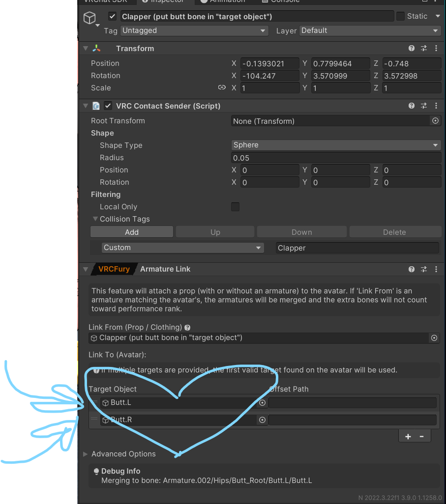Click the Clapper collision tag text field
This screenshot has width=446, height=504.
pyautogui.click(x=357, y=248)
